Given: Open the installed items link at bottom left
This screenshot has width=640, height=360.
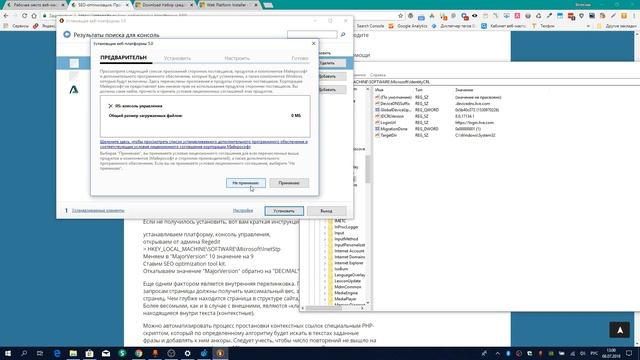Looking at the screenshot, I should point(98,211).
